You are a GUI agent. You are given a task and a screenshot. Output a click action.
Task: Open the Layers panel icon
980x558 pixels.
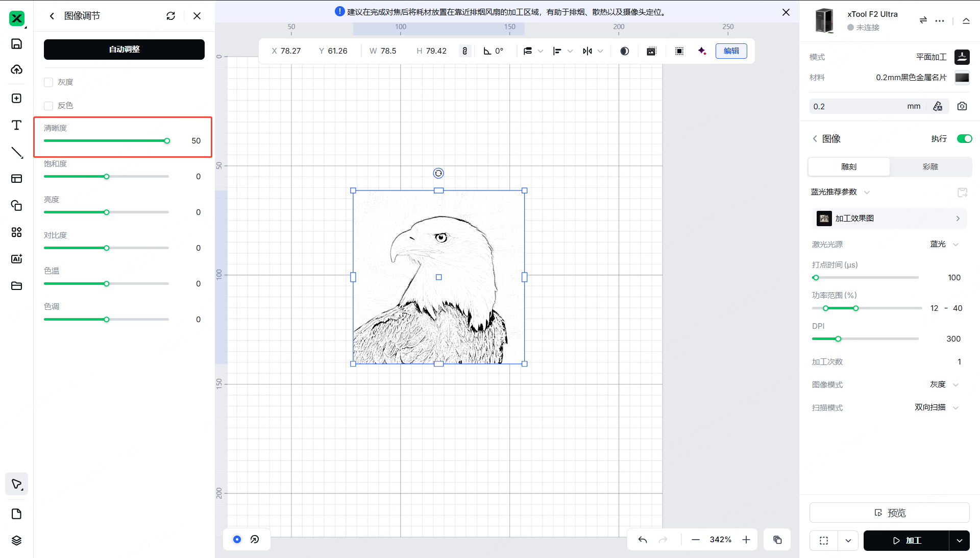16,540
